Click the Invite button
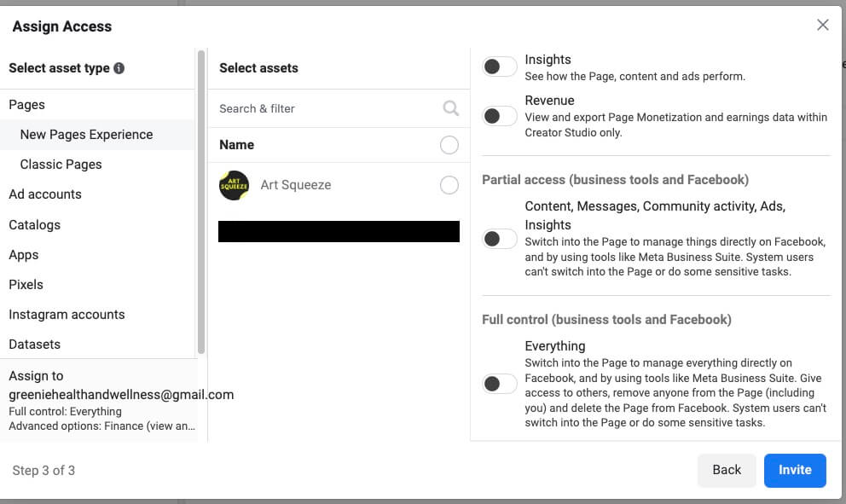The width and height of the screenshot is (846, 504). coord(795,470)
